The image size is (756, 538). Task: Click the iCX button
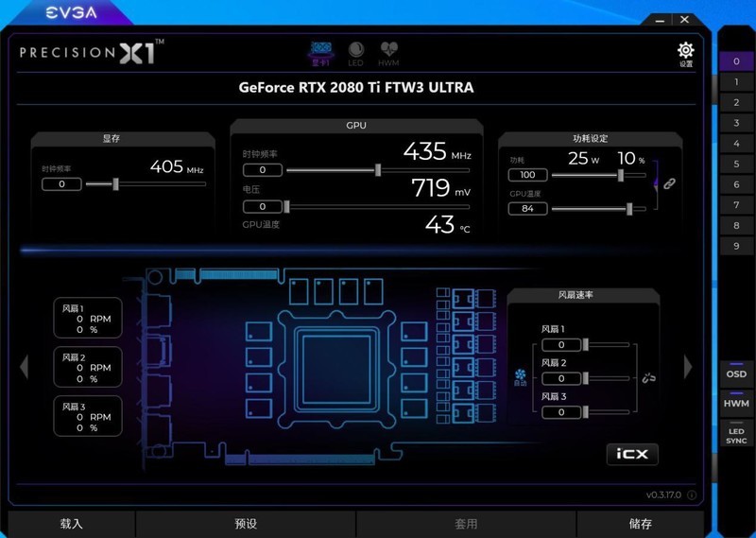coord(632,454)
